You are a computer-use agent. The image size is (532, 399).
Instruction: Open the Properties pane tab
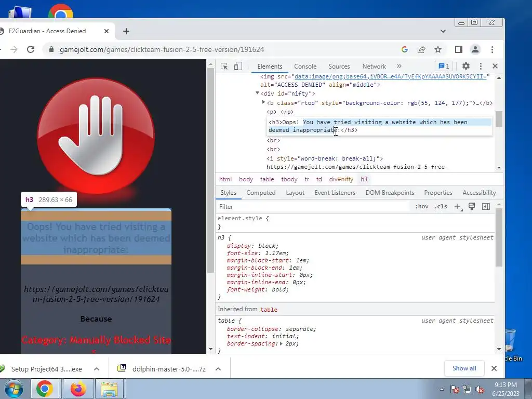tap(438, 193)
